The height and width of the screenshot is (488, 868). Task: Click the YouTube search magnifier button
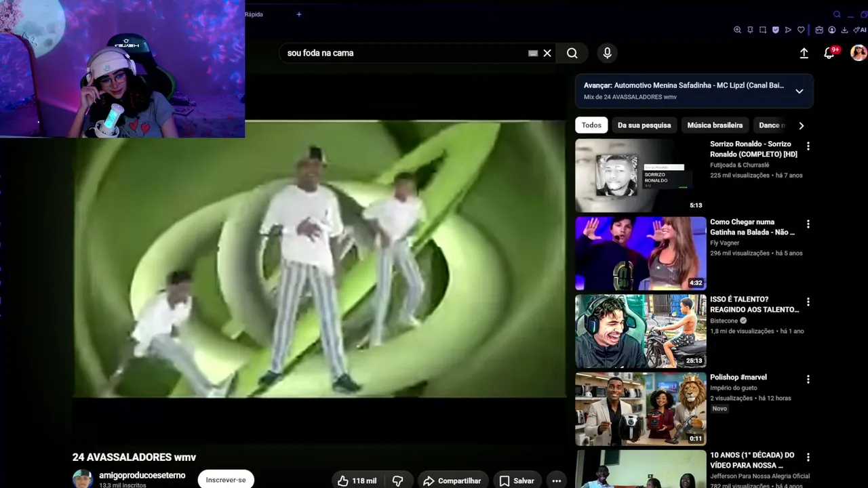(572, 53)
